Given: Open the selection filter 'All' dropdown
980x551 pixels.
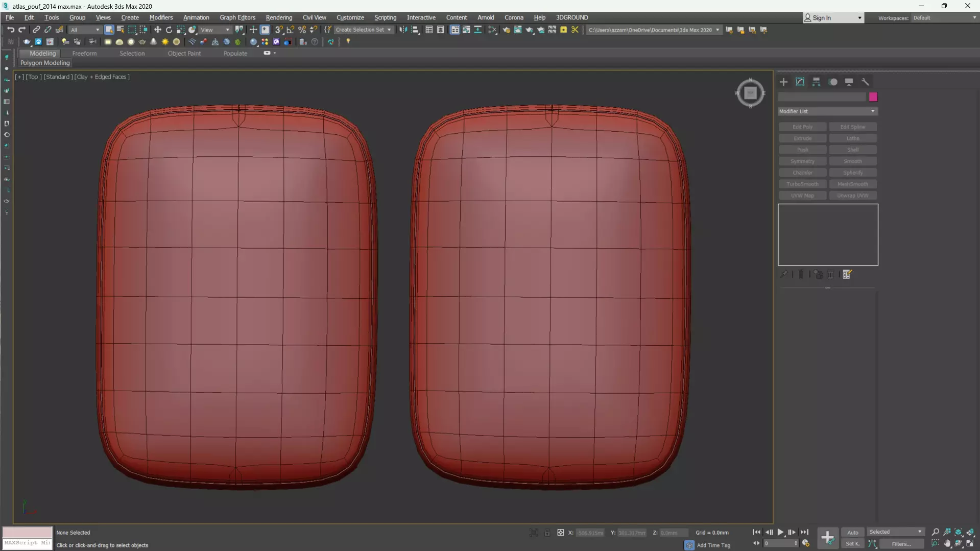Looking at the screenshot, I should (85, 30).
